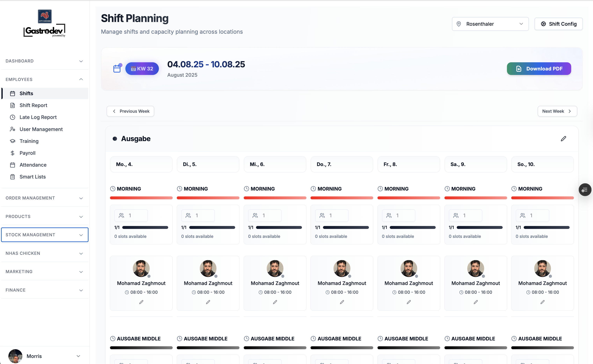Go to Payroll in sidebar

point(27,153)
